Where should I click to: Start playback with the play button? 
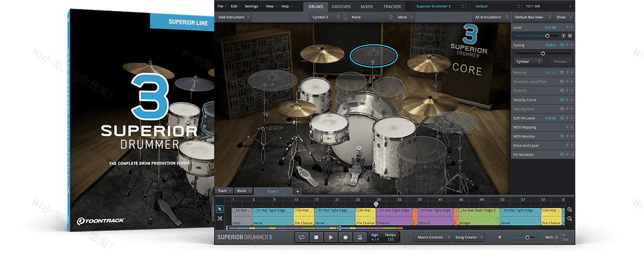(x=331, y=237)
